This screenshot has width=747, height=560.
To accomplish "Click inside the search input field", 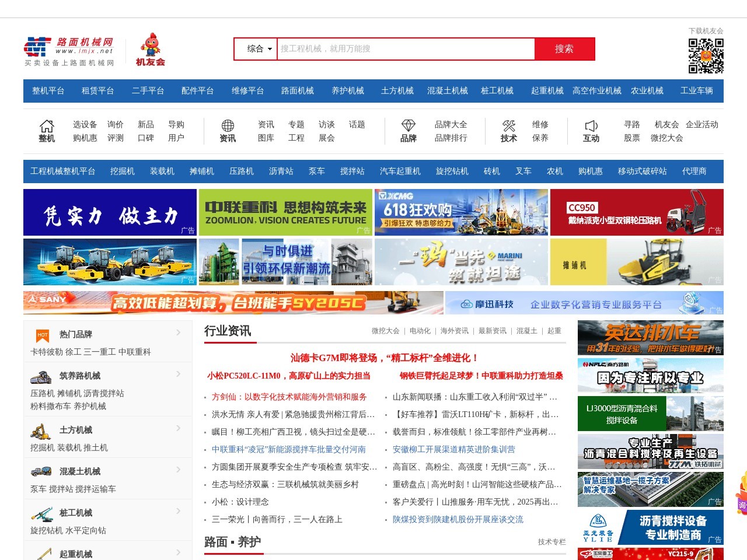I will (403, 49).
